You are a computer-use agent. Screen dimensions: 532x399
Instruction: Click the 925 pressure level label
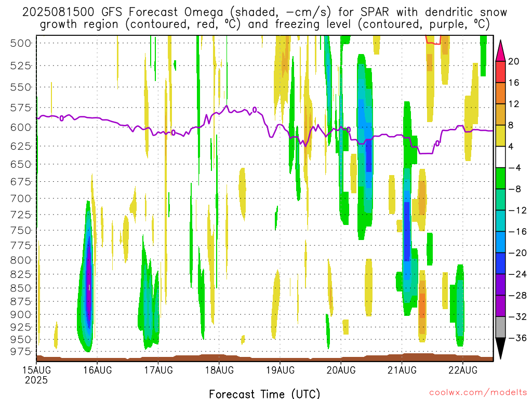tap(20, 327)
